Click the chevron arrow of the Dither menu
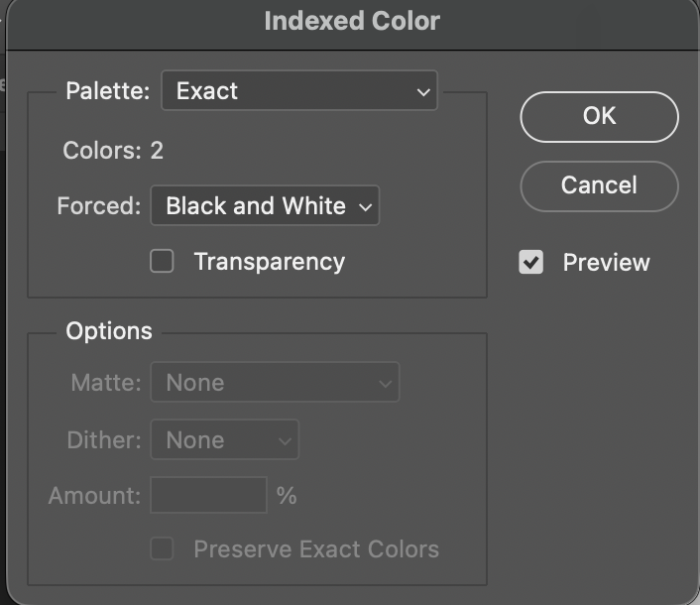Viewport: 700px width, 605px height. click(x=285, y=441)
